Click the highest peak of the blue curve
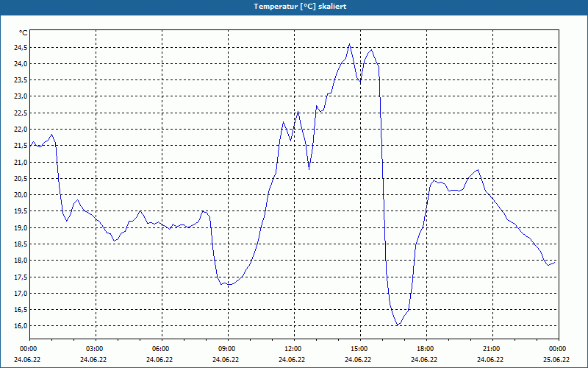The height and width of the screenshot is (368, 588). click(x=350, y=44)
